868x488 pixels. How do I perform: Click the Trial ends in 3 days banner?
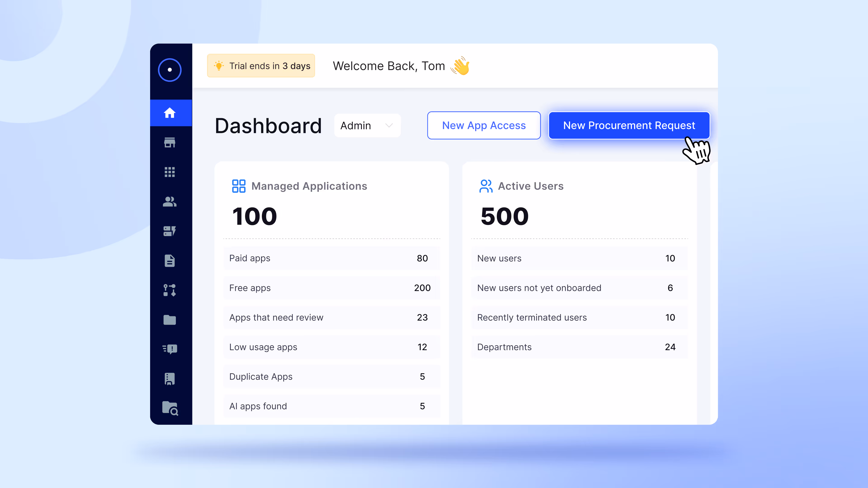[261, 66]
